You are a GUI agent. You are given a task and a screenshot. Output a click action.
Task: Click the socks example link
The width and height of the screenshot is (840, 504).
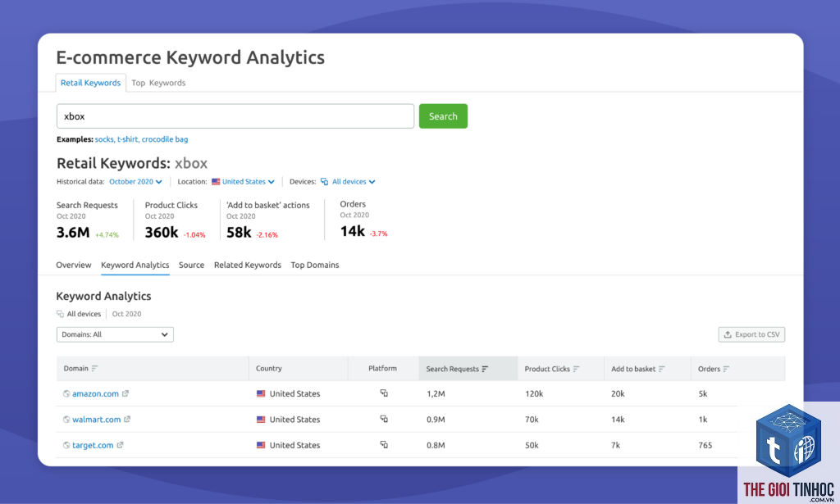click(104, 139)
